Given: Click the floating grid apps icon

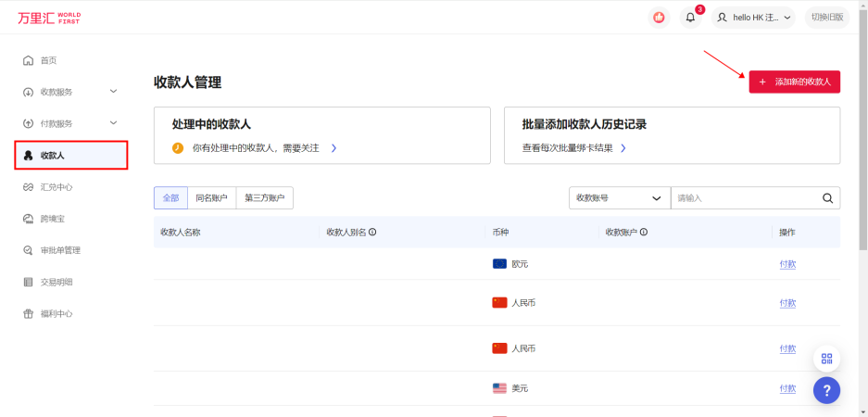Looking at the screenshot, I should point(826,359).
